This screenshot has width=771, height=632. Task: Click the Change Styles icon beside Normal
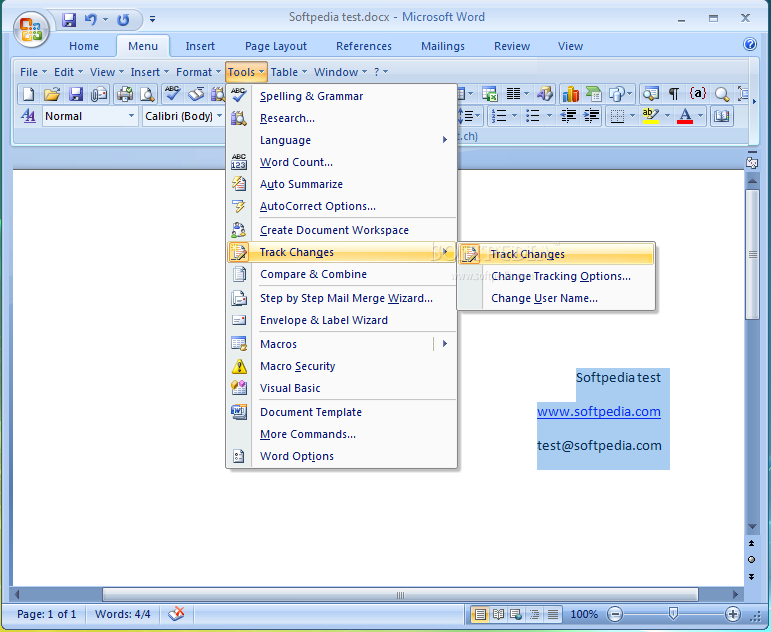(x=29, y=116)
